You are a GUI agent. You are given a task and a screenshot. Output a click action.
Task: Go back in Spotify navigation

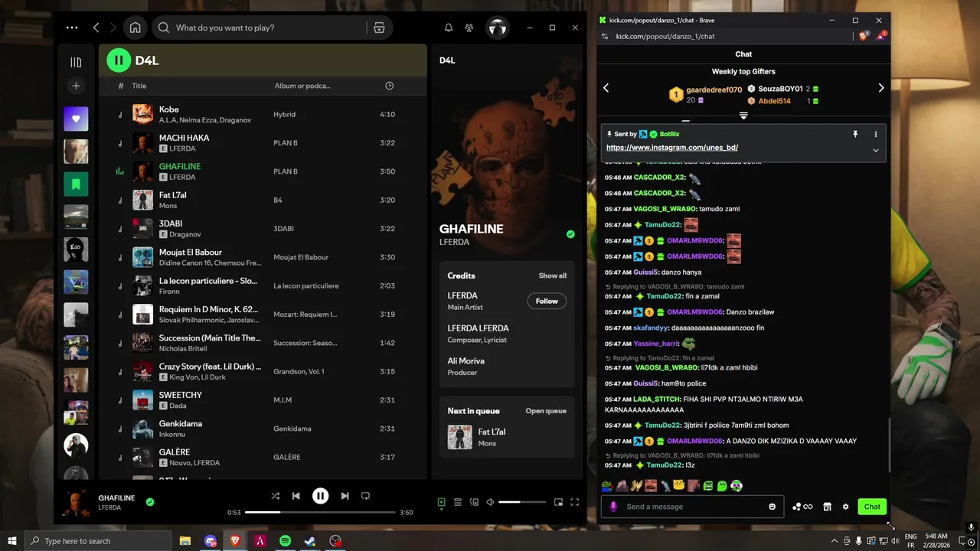(x=96, y=28)
